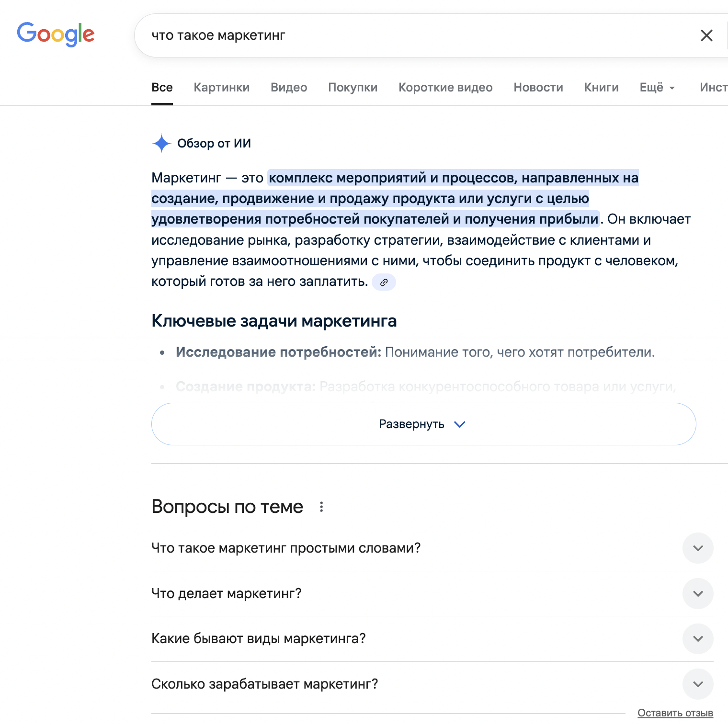Go to the Новости tab
The height and width of the screenshot is (725, 728).
click(x=538, y=88)
